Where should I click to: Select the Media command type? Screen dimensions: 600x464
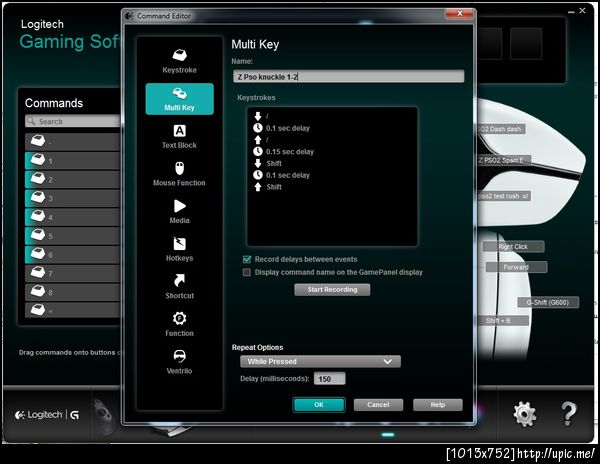179,212
